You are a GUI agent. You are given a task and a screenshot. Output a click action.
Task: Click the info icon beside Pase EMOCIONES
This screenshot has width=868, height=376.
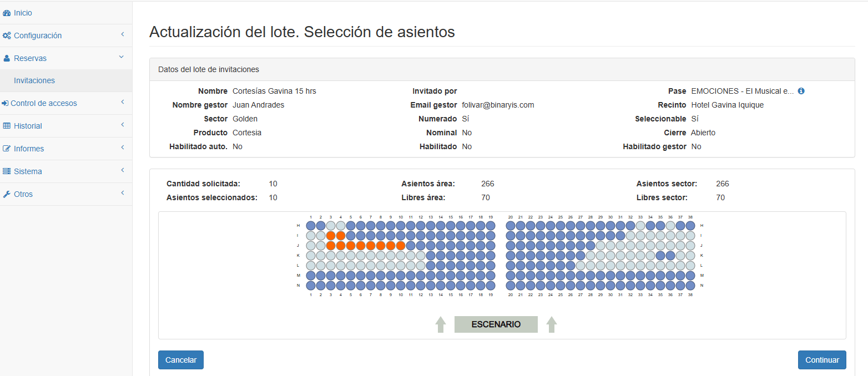click(x=801, y=91)
